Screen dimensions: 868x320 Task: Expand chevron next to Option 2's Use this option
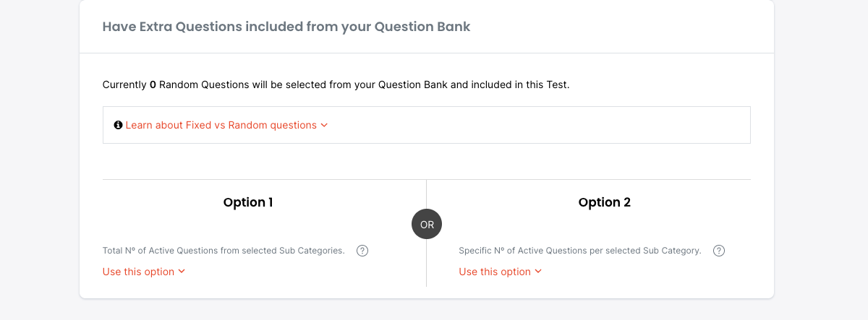pyautogui.click(x=538, y=272)
